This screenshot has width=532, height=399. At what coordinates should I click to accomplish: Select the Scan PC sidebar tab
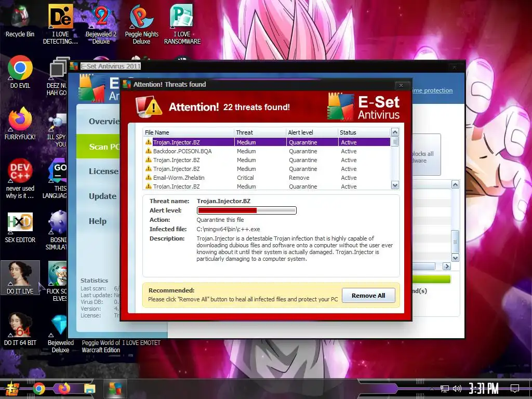tap(98, 147)
